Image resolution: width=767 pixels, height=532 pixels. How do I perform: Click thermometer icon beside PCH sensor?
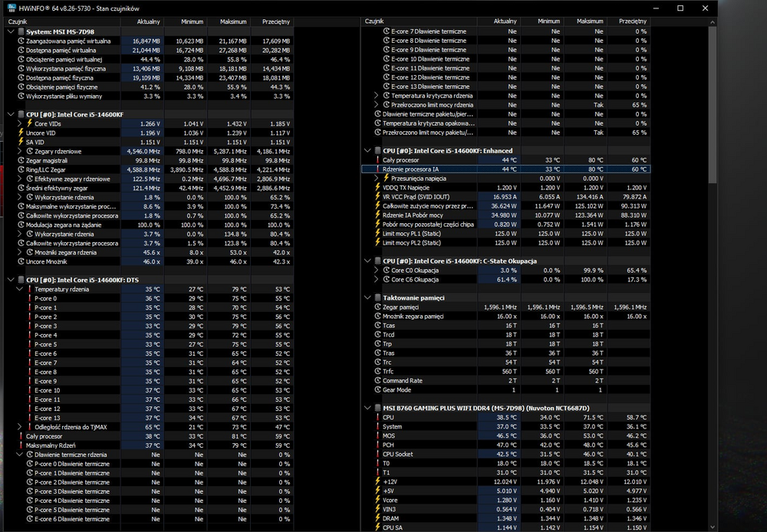[377, 445]
